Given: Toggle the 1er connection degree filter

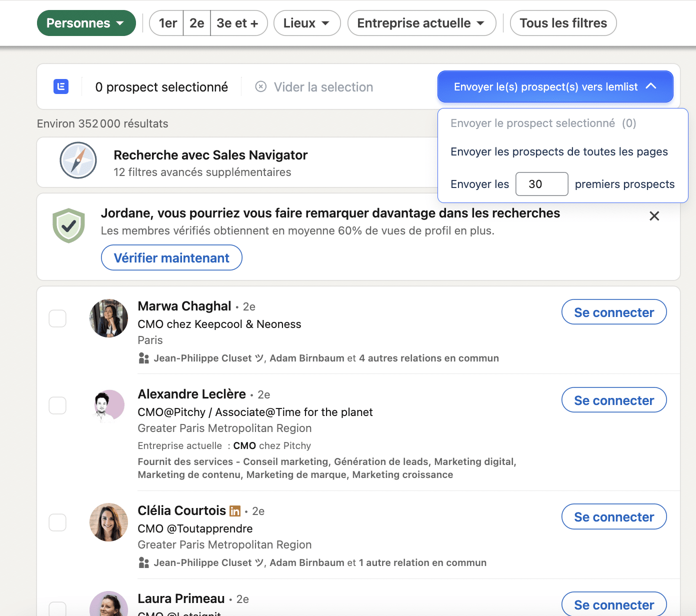Looking at the screenshot, I should coord(167,23).
